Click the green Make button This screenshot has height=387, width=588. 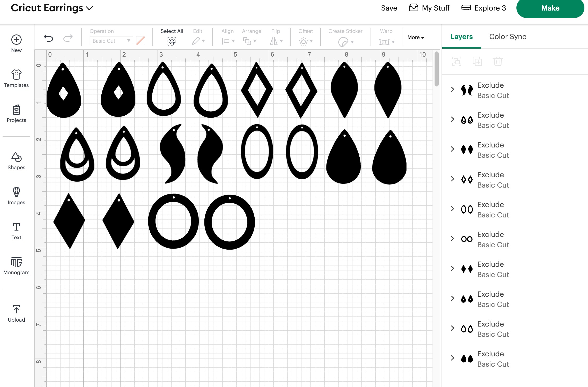pos(550,8)
